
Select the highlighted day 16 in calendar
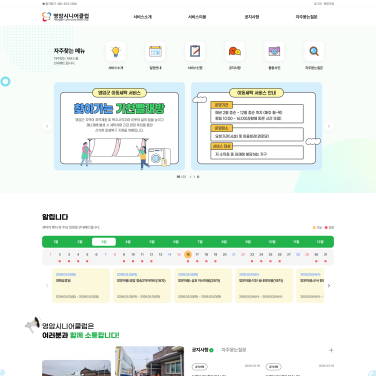click(x=188, y=254)
